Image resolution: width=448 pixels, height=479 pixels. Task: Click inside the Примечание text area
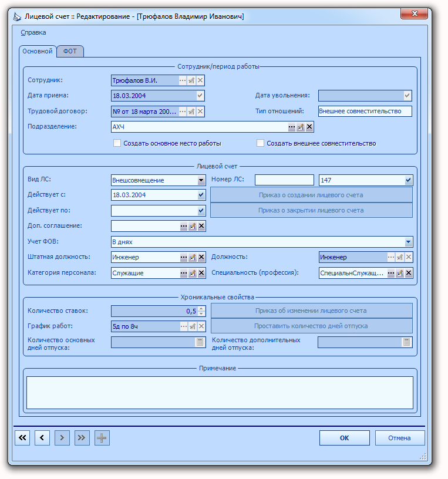tap(220, 393)
